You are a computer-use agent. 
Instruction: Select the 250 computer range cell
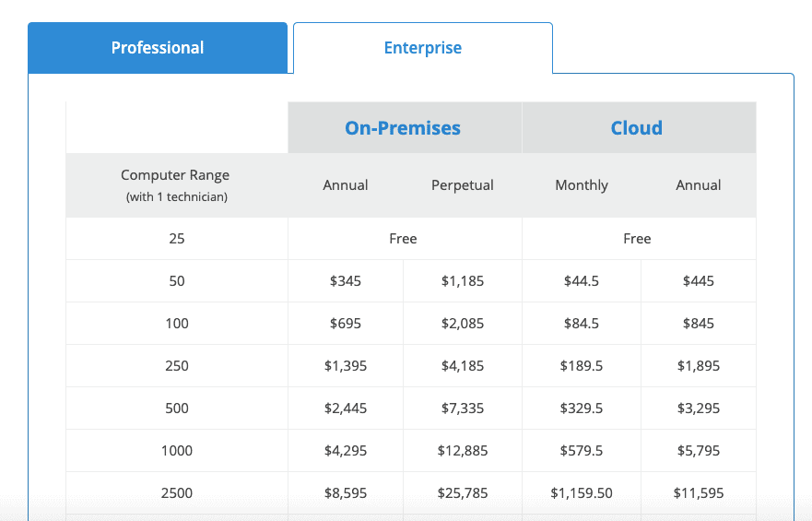(x=177, y=366)
